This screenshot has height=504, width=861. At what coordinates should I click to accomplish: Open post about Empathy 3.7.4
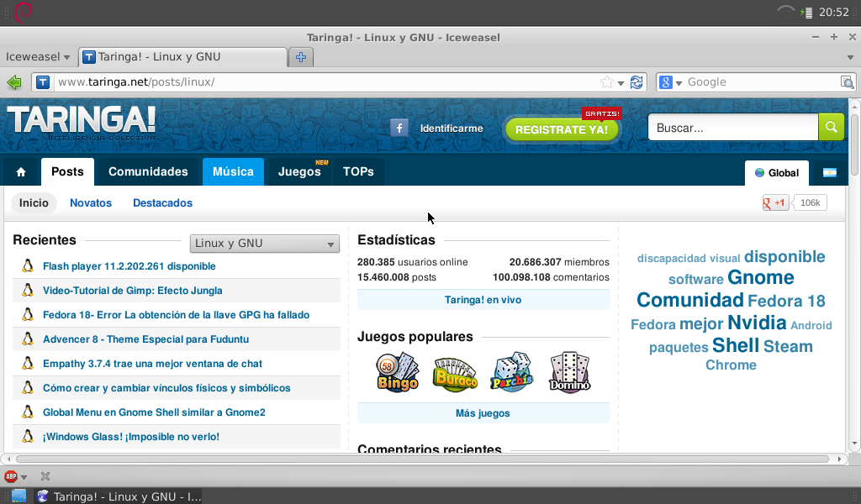point(152,364)
